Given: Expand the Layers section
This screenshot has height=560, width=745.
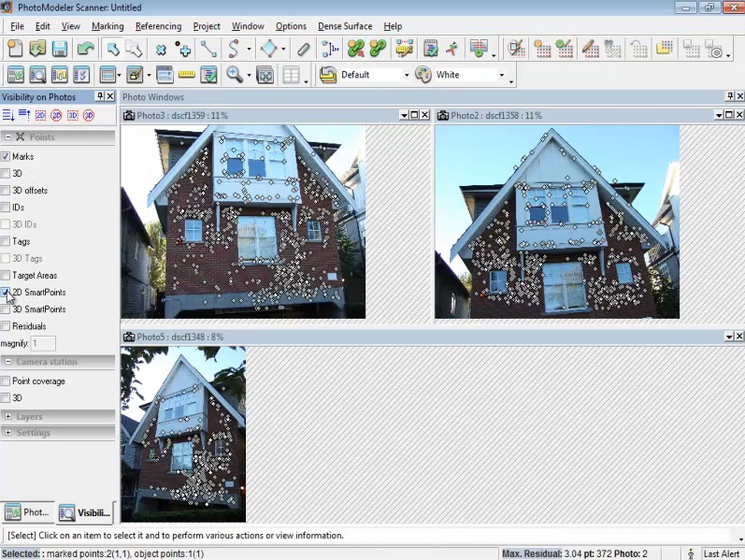Looking at the screenshot, I should click(x=8, y=416).
